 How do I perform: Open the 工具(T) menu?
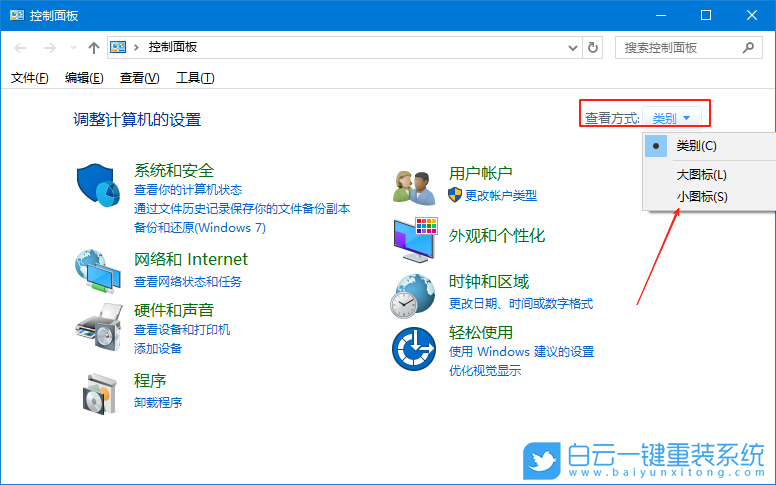coord(195,78)
